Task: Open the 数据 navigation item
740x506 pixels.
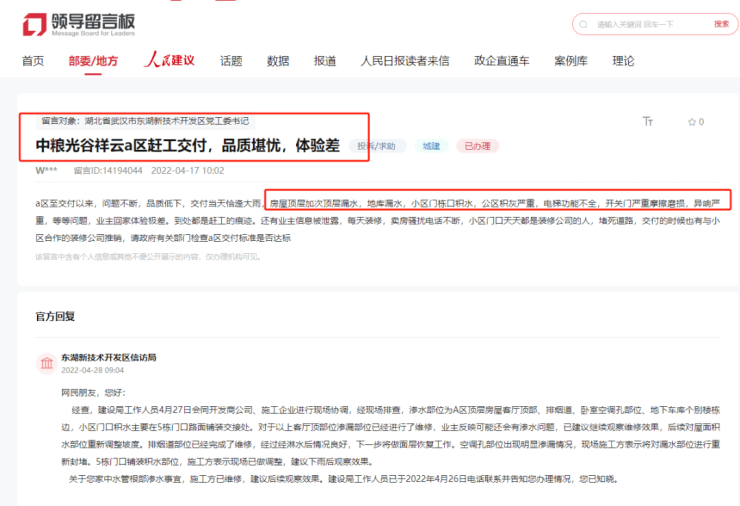Action: (x=278, y=61)
